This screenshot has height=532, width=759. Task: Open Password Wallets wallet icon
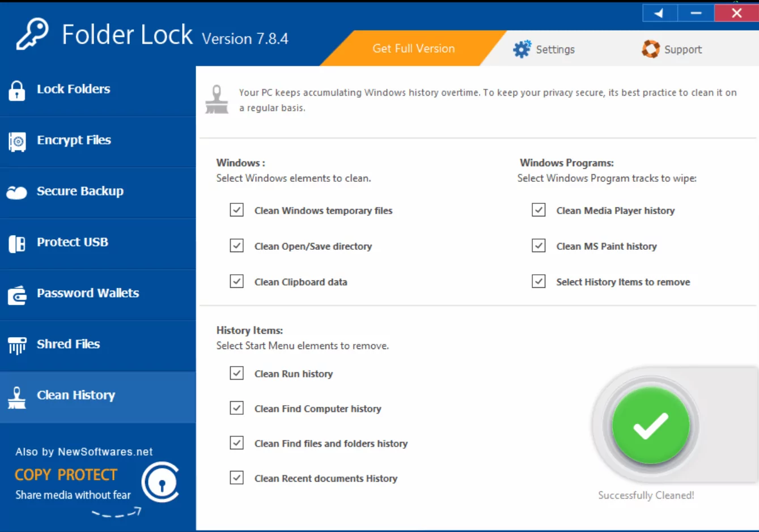click(x=16, y=293)
